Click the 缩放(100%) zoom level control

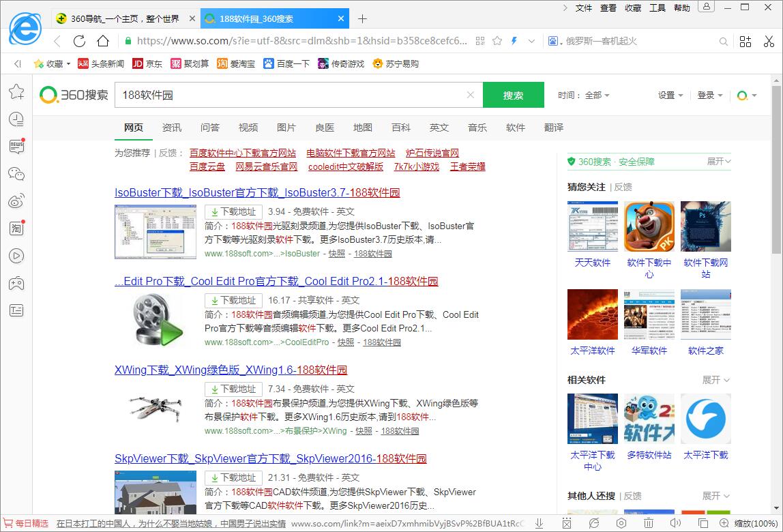coord(754,523)
